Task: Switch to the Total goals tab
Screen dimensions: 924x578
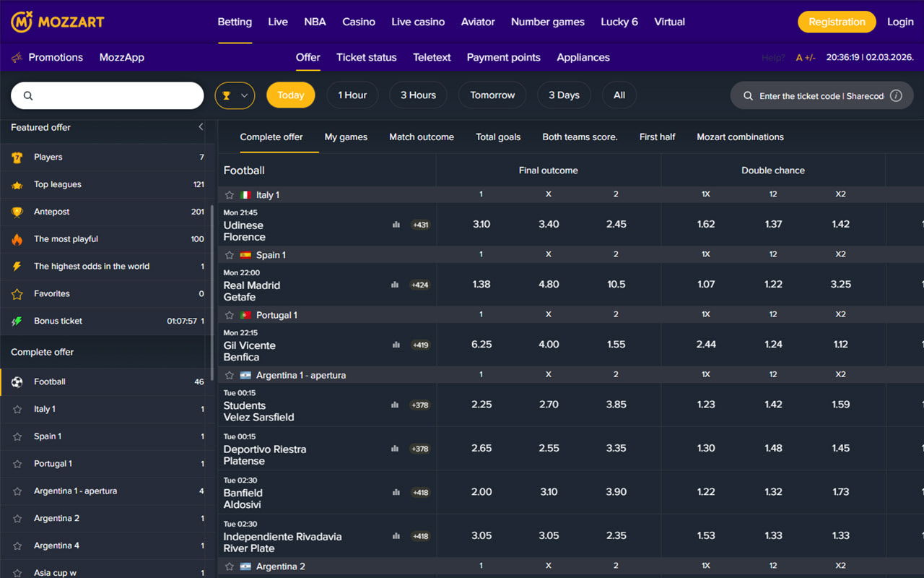Action: [498, 137]
